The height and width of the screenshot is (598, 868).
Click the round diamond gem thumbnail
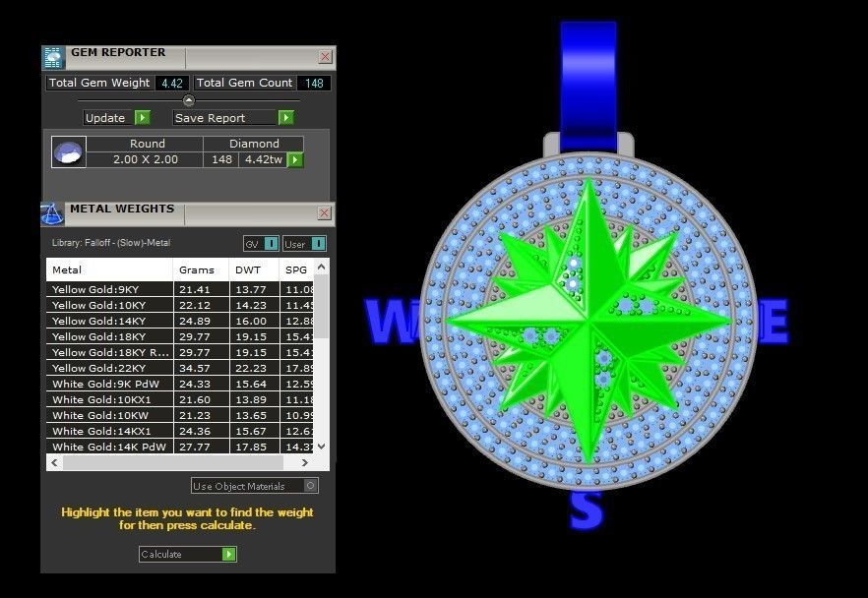click(69, 152)
